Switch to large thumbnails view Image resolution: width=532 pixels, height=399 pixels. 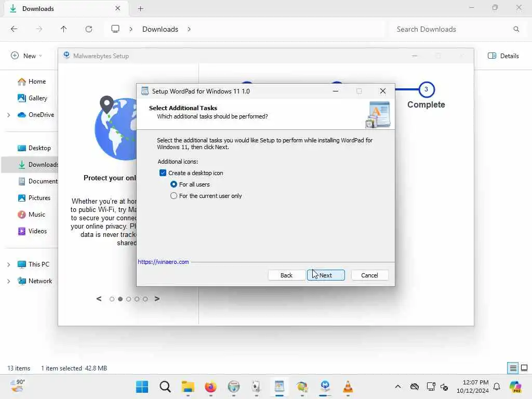point(524,368)
